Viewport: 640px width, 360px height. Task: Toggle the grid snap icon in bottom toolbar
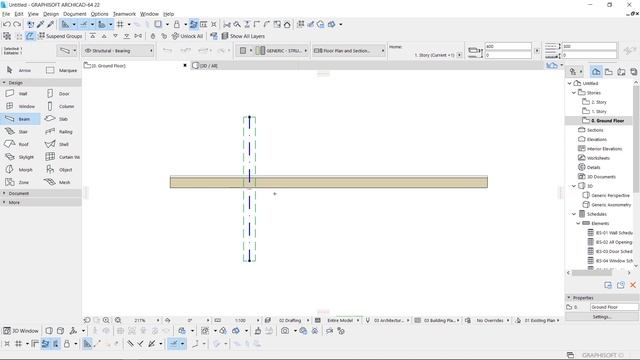(x=18, y=344)
